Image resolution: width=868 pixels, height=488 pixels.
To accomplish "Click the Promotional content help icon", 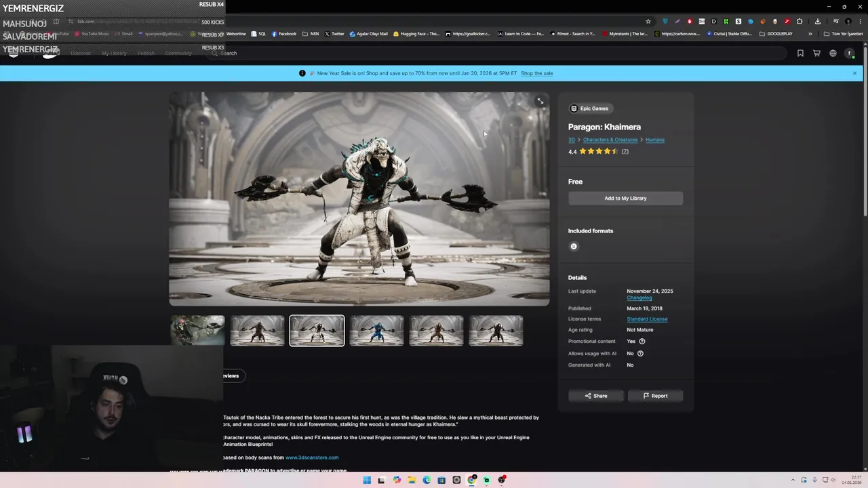I will 642,341.
